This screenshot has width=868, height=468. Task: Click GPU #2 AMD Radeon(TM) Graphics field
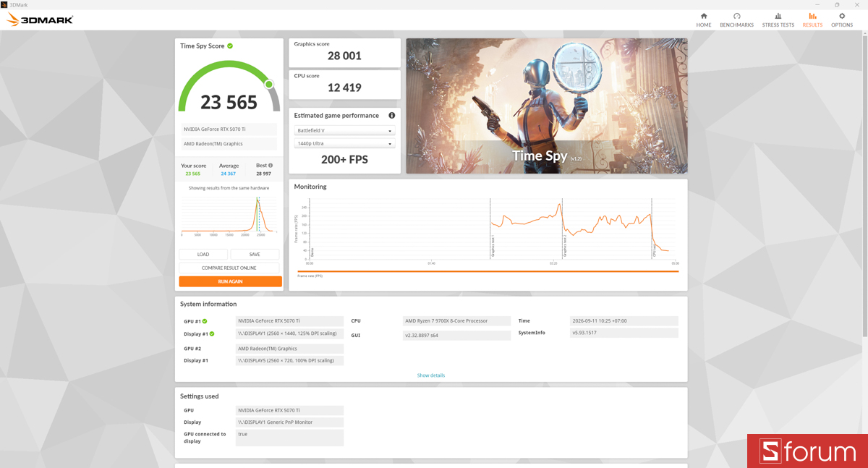tap(289, 349)
